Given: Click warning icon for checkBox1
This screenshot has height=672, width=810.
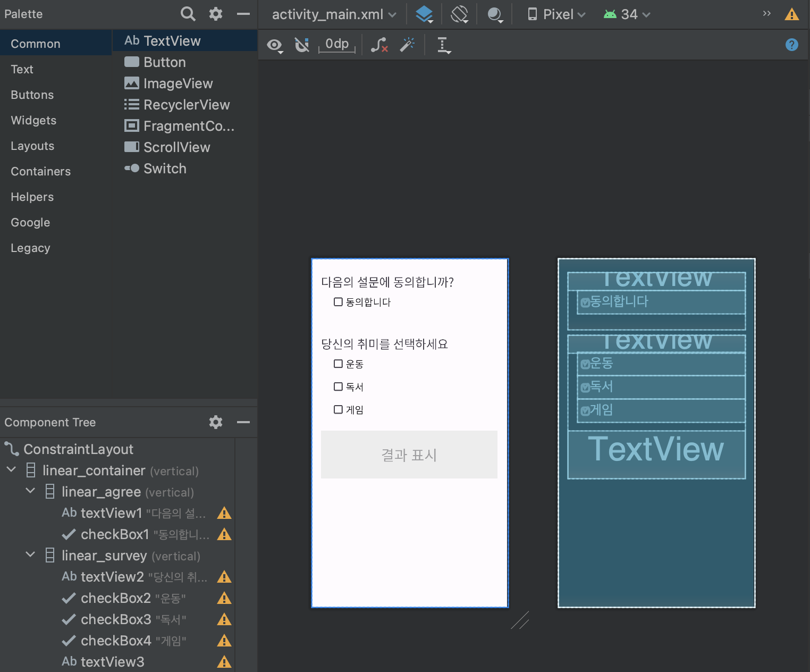Looking at the screenshot, I should point(224,534).
